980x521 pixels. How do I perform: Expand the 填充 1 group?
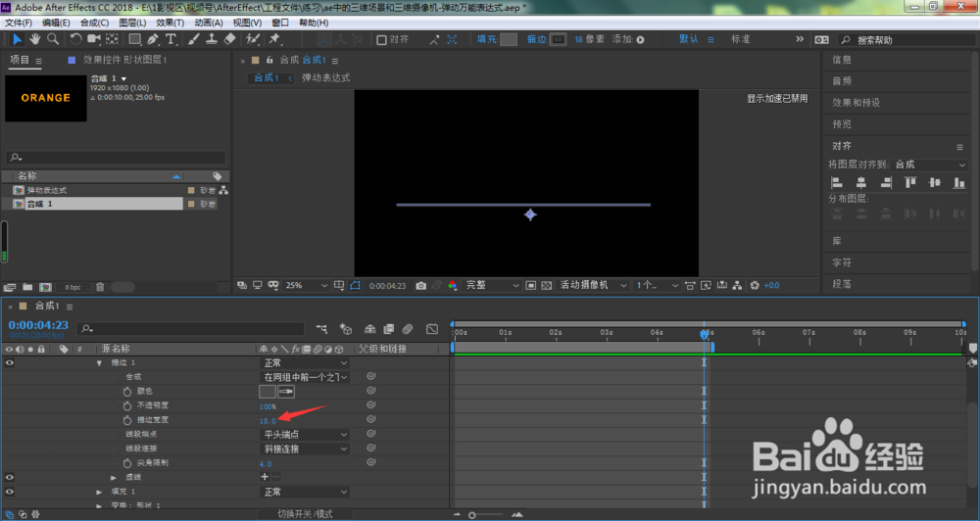(99, 492)
